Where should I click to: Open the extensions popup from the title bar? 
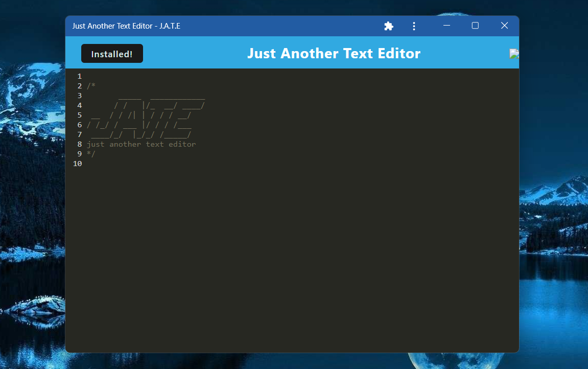pyautogui.click(x=388, y=26)
